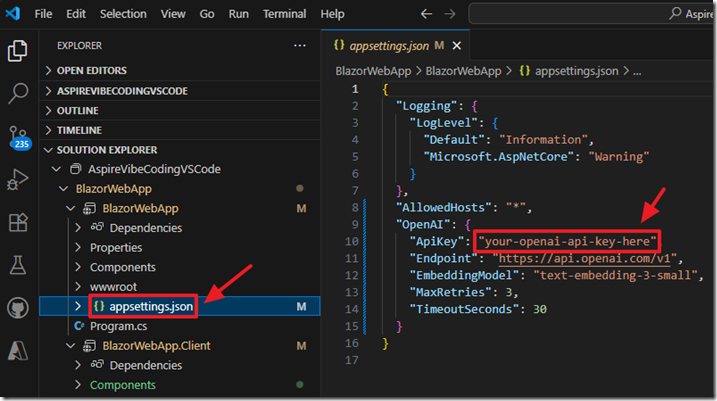Screen dimensions: 717x401
Task: Select Components folder under BlazorWebApp project
Action: tap(123, 267)
